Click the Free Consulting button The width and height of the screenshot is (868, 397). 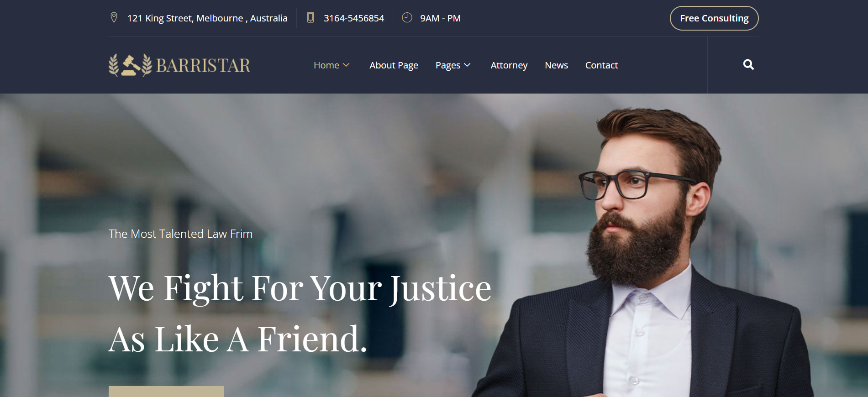(714, 18)
